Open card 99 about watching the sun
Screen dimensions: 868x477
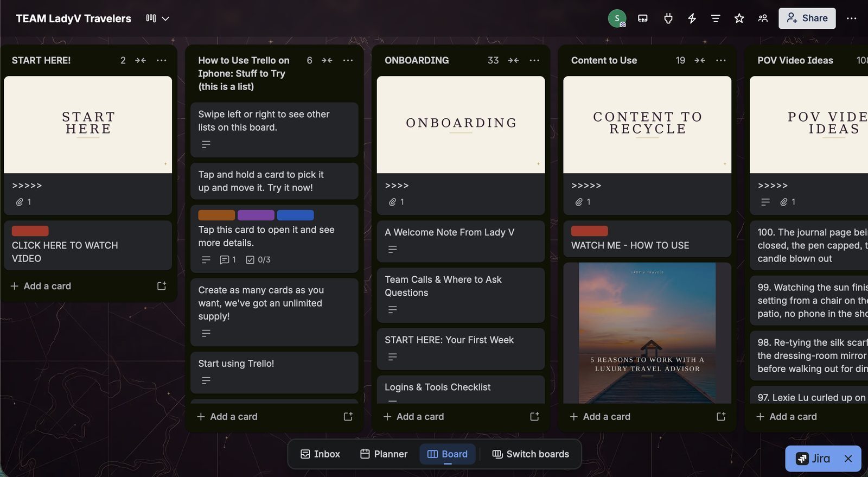(809, 301)
